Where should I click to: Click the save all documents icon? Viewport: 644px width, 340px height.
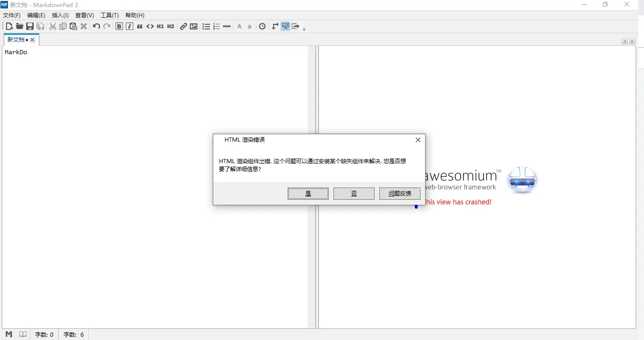[40, 26]
